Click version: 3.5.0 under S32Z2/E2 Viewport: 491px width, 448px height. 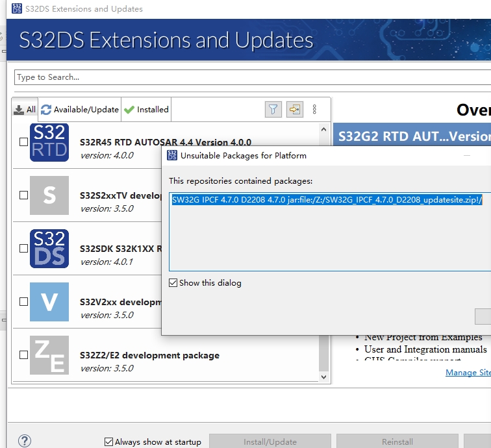click(107, 368)
